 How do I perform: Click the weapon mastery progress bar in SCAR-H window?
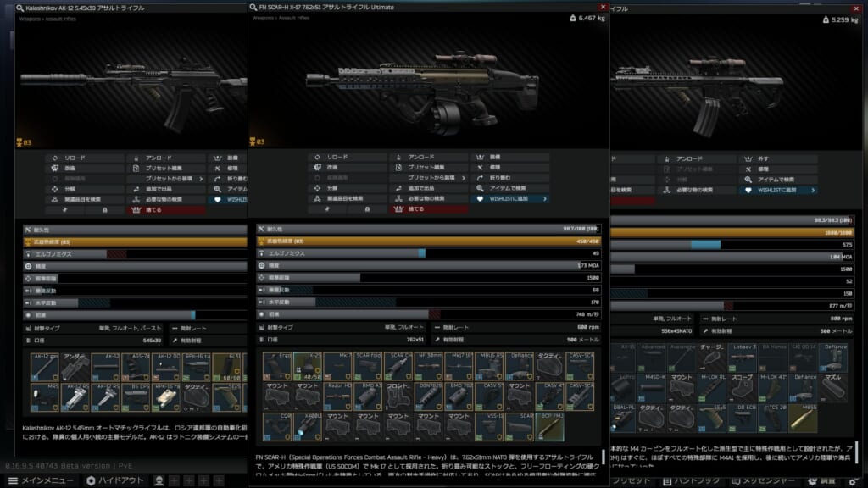428,241
